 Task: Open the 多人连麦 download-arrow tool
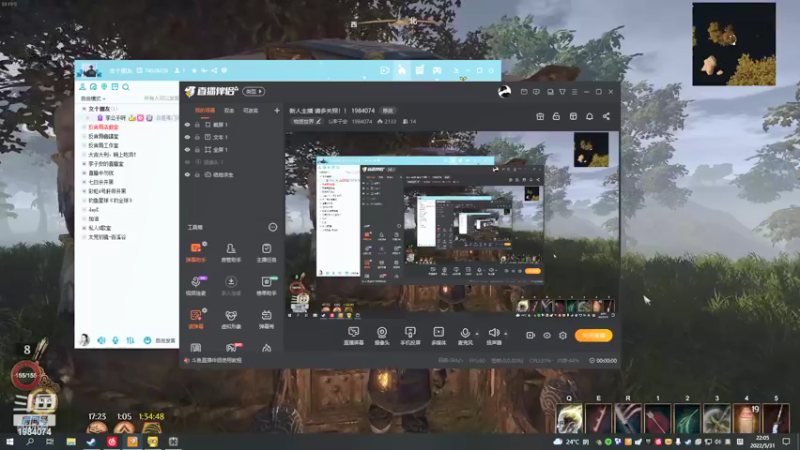click(231, 286)
